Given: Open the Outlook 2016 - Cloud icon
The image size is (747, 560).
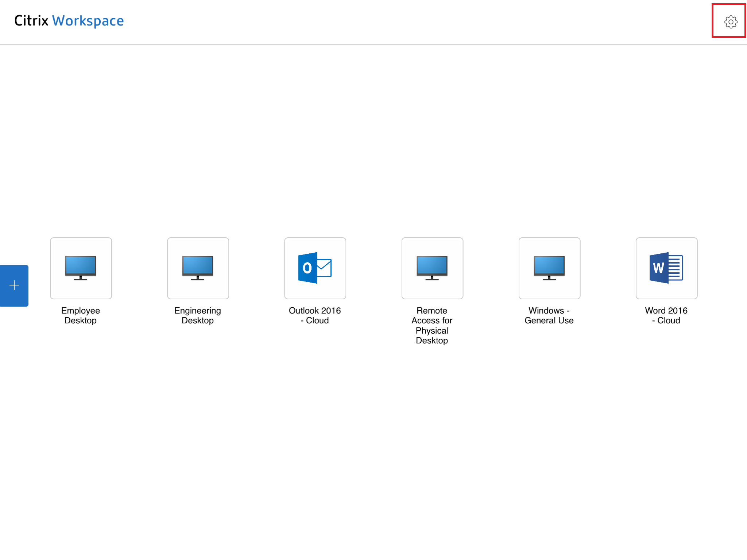Looking at the screenshot, I should [315, 268].
